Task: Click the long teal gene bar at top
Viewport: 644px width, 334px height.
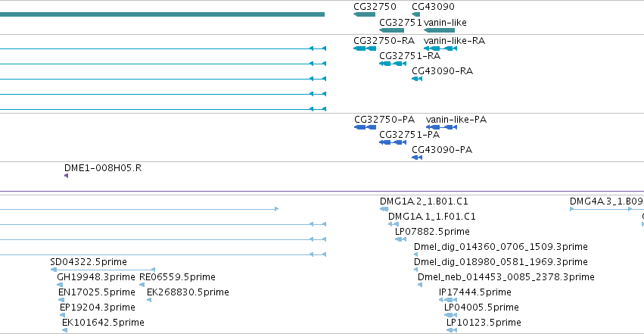Action: 162,14
